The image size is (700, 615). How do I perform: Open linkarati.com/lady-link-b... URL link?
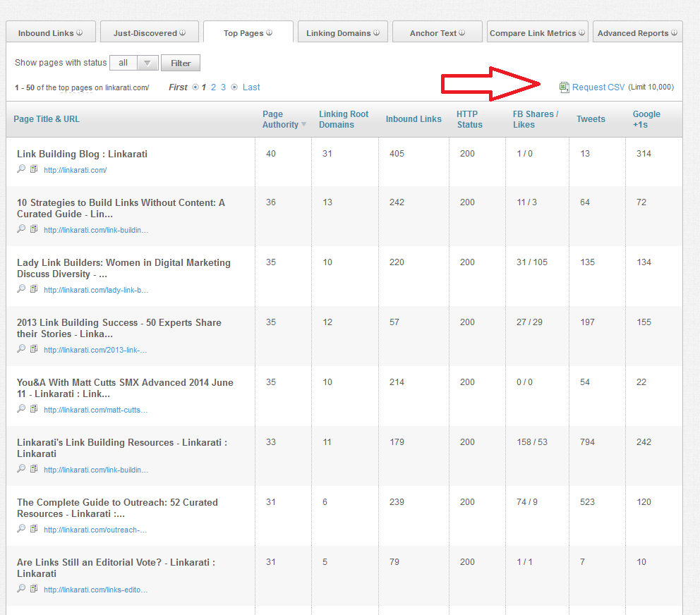click(96, 290)
